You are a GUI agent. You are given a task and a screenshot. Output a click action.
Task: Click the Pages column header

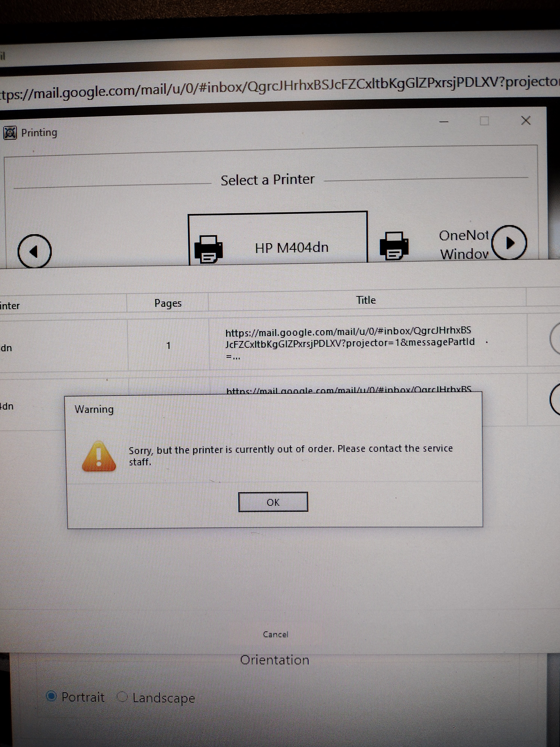168,303
